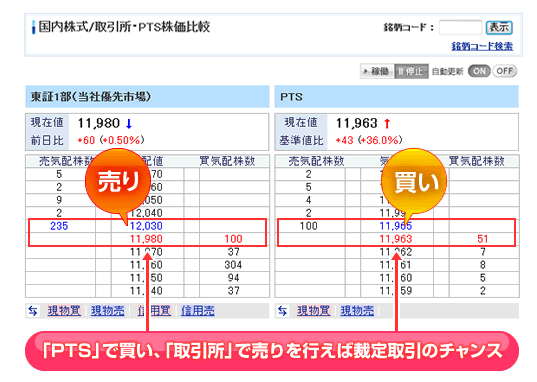Click the 東証 ask quantity 9
This screenshot has width=537, height=382.
(59, 200)
